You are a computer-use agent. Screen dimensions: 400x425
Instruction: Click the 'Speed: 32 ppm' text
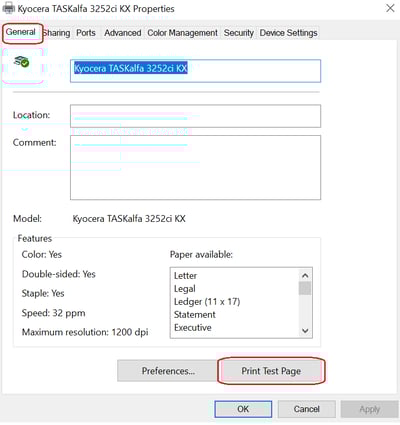pos(53,313)
